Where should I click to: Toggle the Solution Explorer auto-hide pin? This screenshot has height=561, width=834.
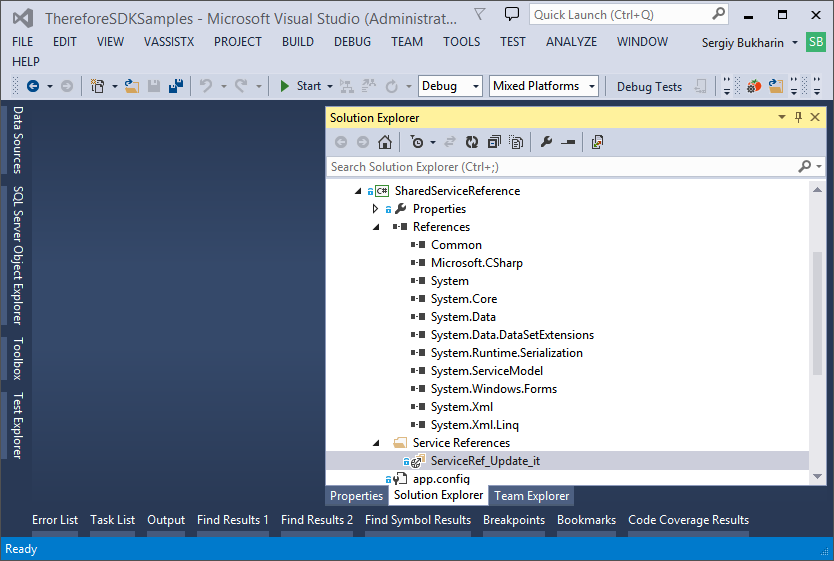coord(798,118)
